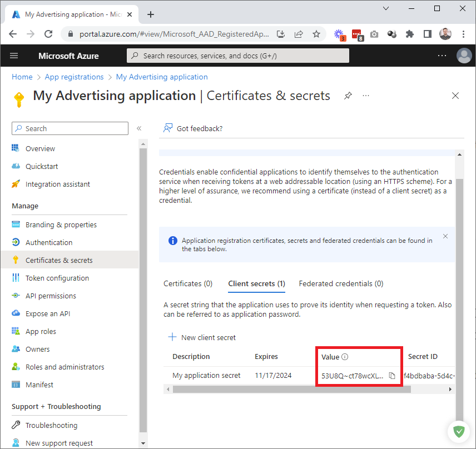
Task: Open the Azure top bar ellipsis menu
Action: (x=442, y=56)
